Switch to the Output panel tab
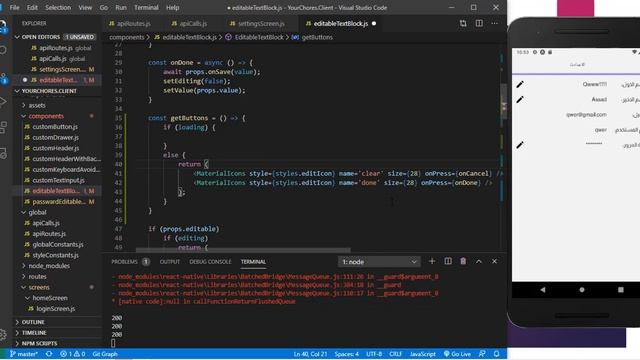Viewport: 640px width, 360px height. click(x=169, y=262)
